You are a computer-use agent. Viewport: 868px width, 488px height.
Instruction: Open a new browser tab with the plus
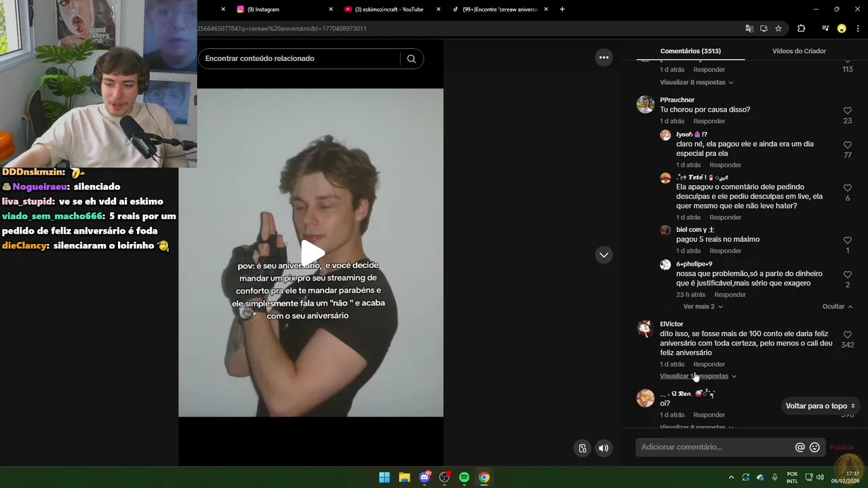[x=562, y=9]
